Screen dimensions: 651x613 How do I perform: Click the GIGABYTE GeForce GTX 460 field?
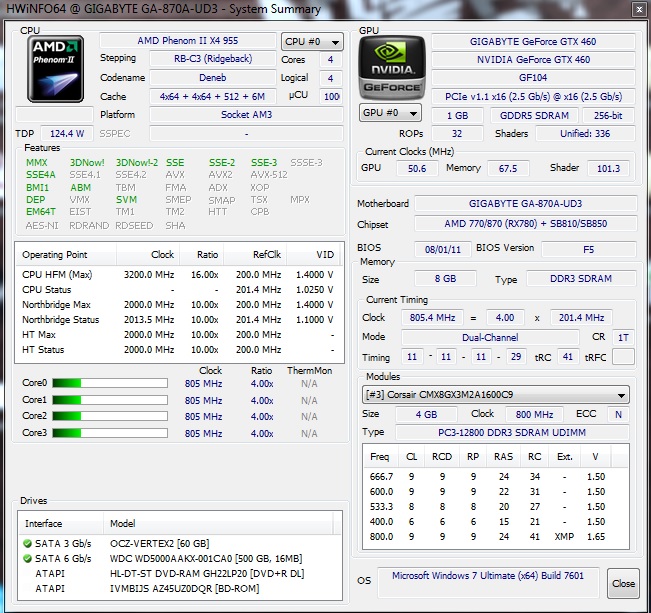pyautogui.click(x=533, y=42)
